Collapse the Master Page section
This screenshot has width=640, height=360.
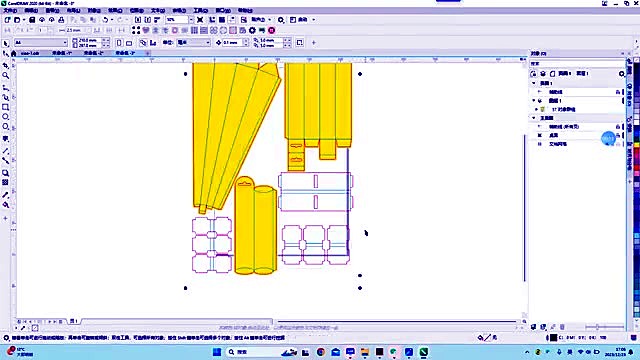pyautogui.click(x=533, y=118)
